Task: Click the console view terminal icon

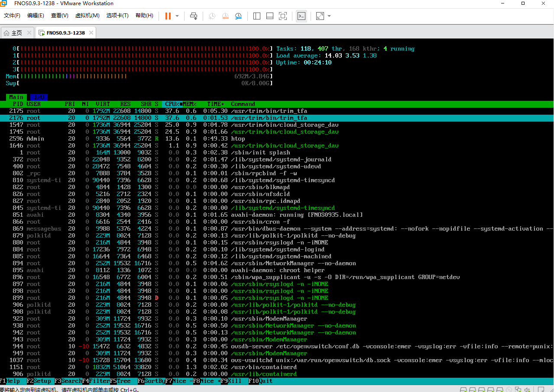Action: point(301,16)
